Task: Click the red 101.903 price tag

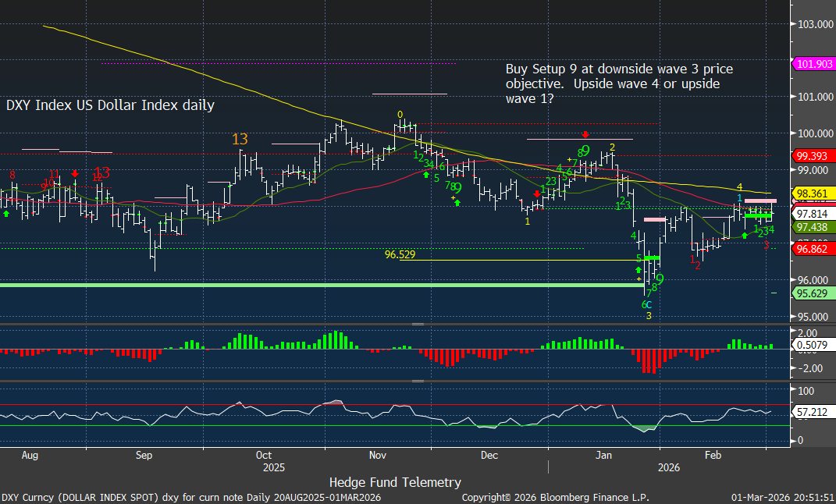Action: (x=813, y=64)
